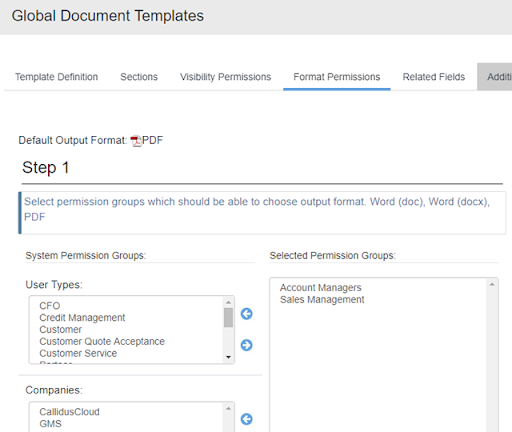Image resolution: width=512 pixels, height=432 pixels.
Task: Open the partially visible Additional tab
Action: [x=495, y=77]
